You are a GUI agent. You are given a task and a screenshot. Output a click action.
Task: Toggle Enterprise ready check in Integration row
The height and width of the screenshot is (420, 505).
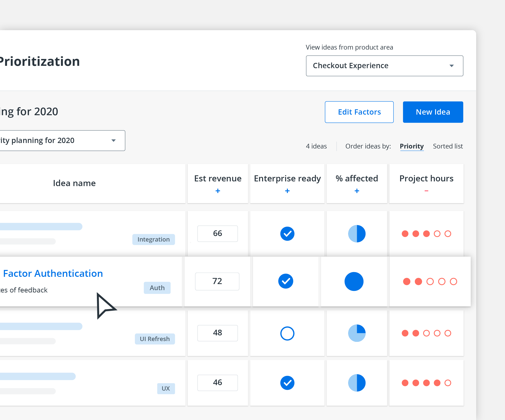tap(287, 234)
